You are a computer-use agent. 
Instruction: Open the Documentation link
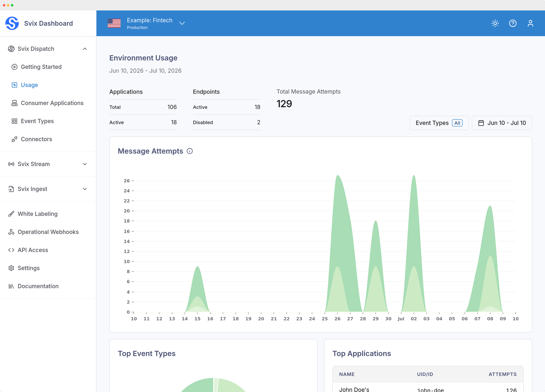pos(38,286)
